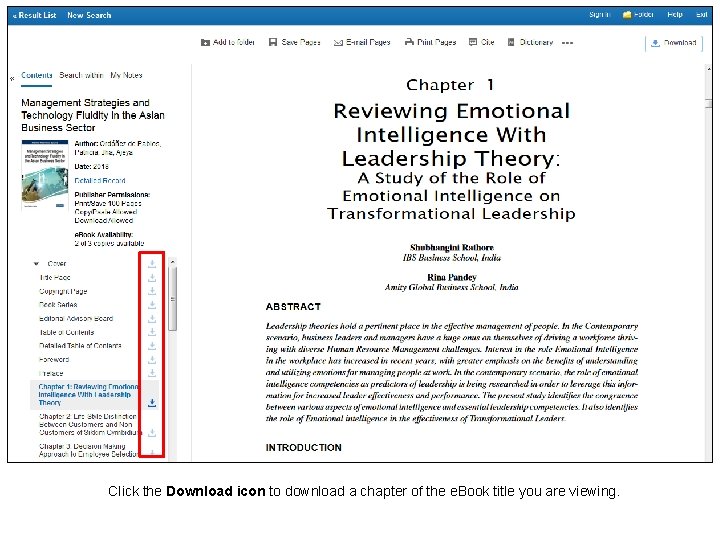Download the Cover section
Viewport: 720px width, 540px height.
tap(152, 264)
